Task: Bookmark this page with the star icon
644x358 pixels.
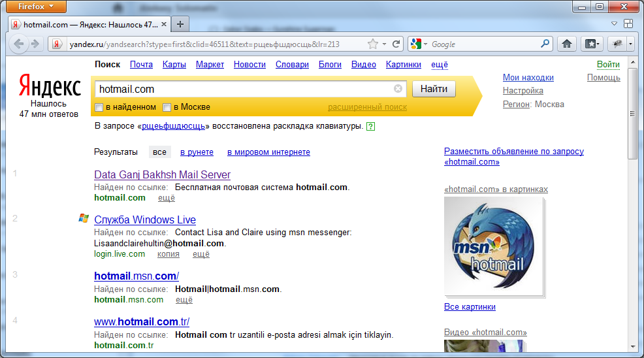Action: coord(372,44)
